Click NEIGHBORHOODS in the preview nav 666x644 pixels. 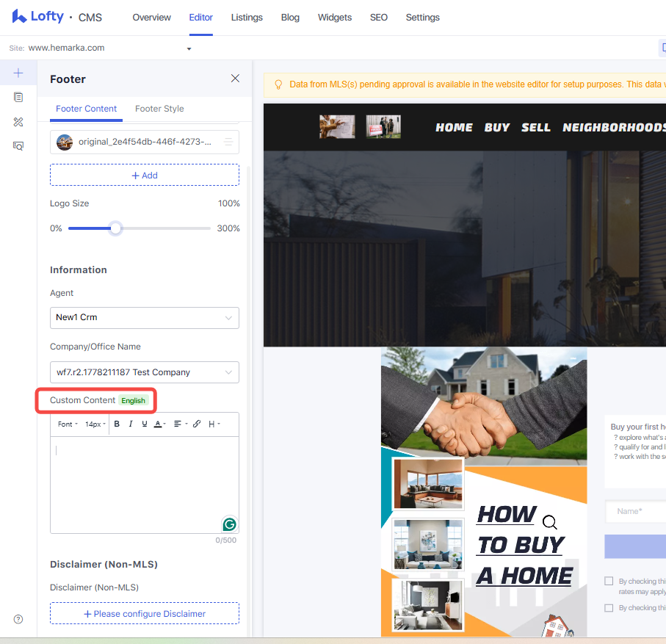coord(614,128)
